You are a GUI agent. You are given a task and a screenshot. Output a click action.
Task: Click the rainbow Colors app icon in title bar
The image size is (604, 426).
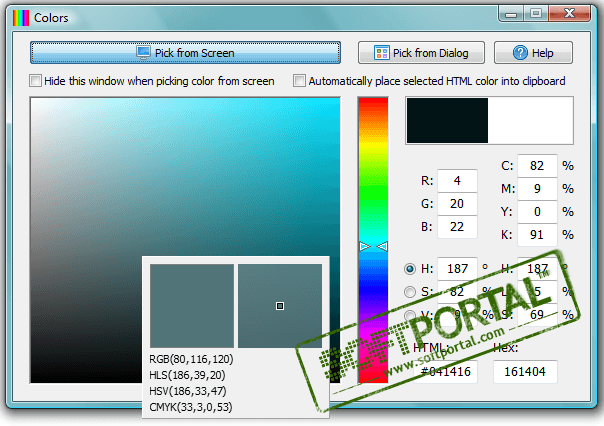(x=21, y=18)
